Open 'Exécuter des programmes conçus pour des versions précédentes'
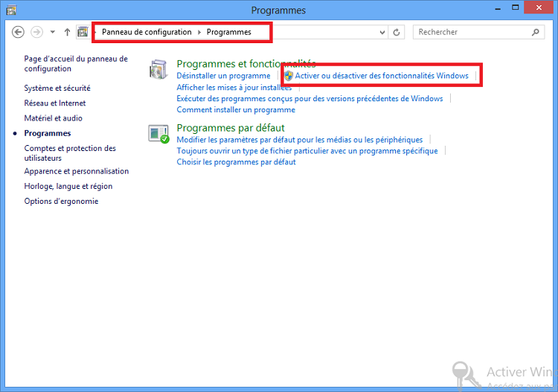The height and width of the screenshot is (392, 558). tap(310, 98)
